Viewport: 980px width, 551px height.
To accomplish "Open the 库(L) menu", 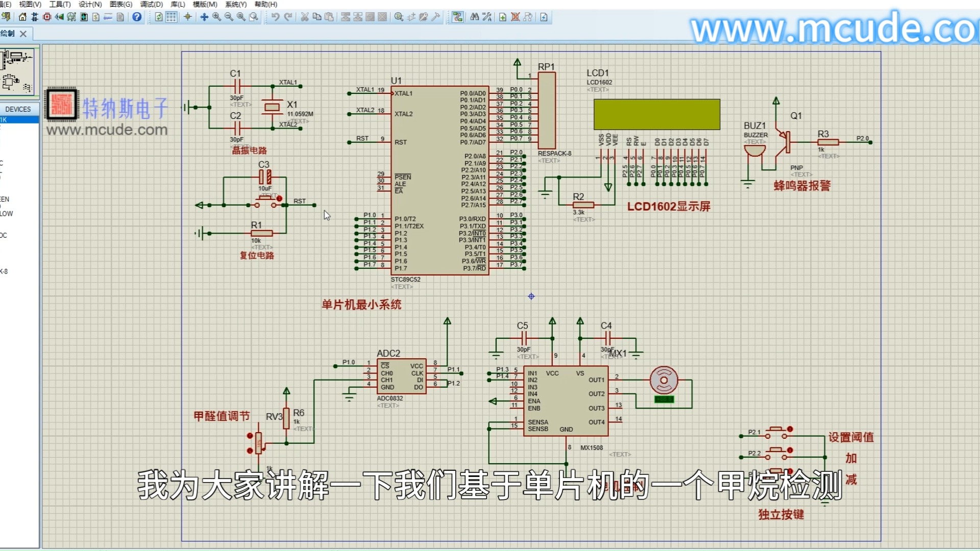I will click(178, 4).
